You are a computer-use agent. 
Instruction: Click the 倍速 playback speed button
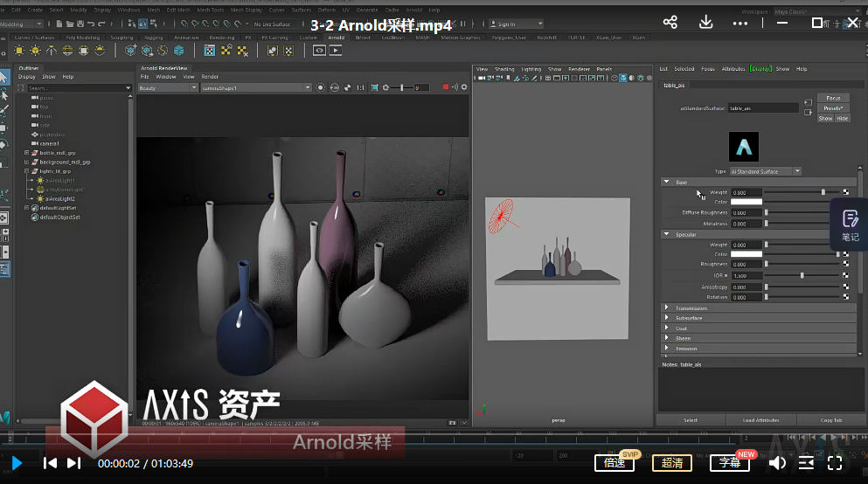pos(615,463)
